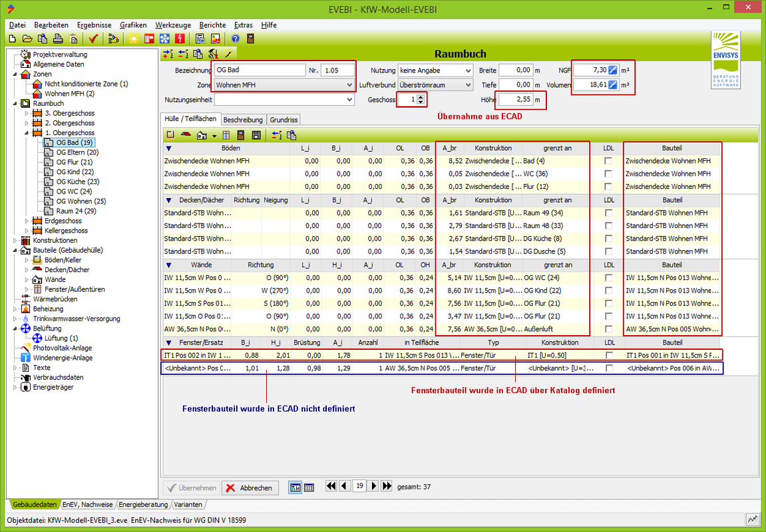This screenshot has height=532, width=766.
Task: Select OG Küche (23) in the tree
Action: coord(77,182)
